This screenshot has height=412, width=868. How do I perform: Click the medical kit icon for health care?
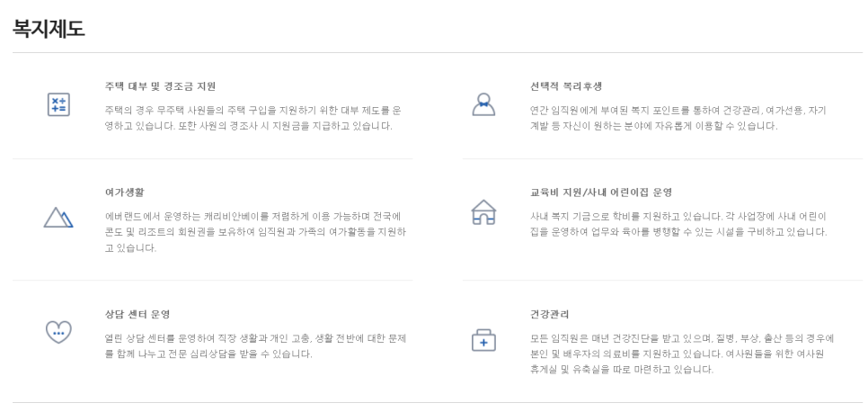(x=483, y=340)
